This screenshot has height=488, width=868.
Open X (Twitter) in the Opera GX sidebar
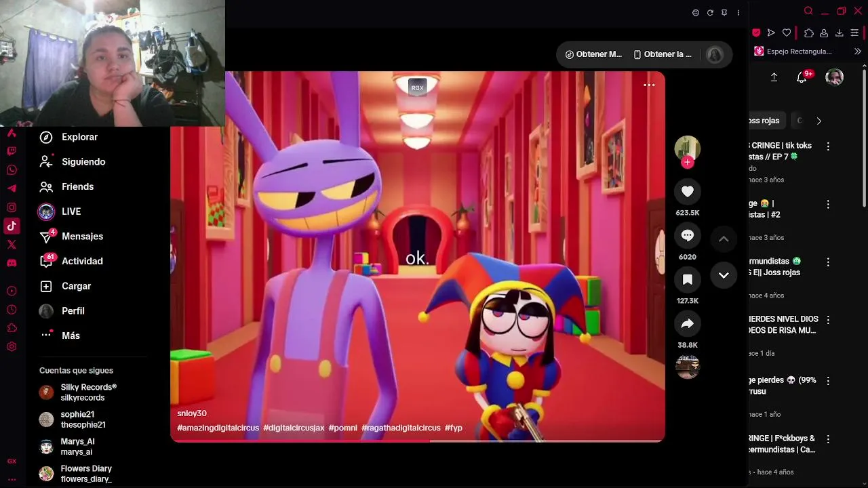tap(12, 244)
